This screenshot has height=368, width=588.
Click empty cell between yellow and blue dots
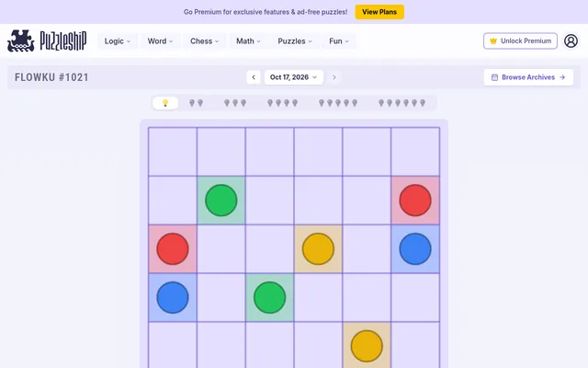pyautogui.click(x=367, y=248)
